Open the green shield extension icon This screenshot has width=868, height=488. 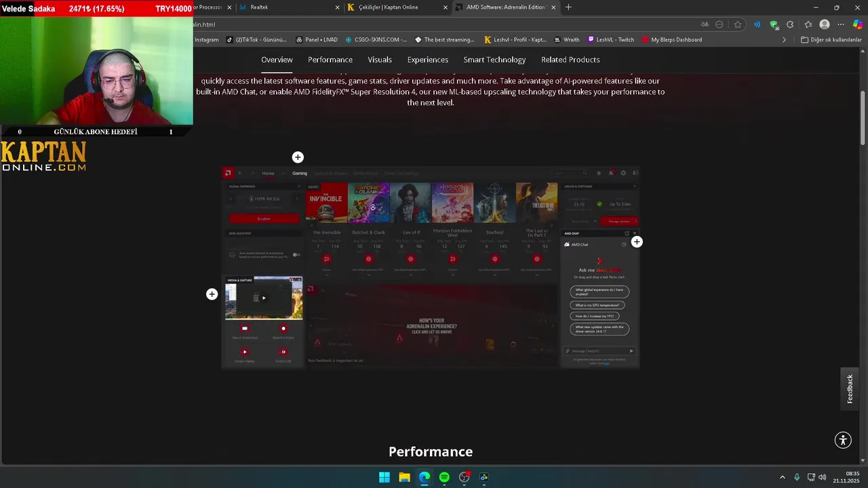pos(774,24)
